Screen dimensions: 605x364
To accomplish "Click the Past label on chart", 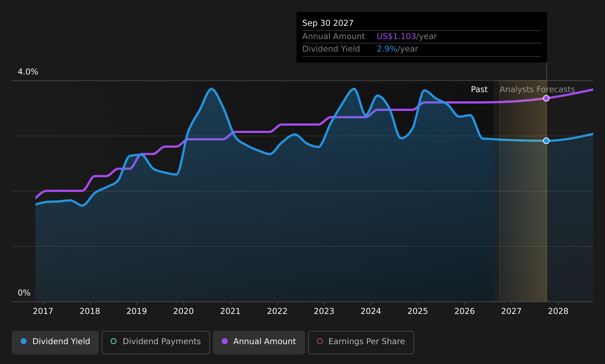I will (x=479, y=90).
